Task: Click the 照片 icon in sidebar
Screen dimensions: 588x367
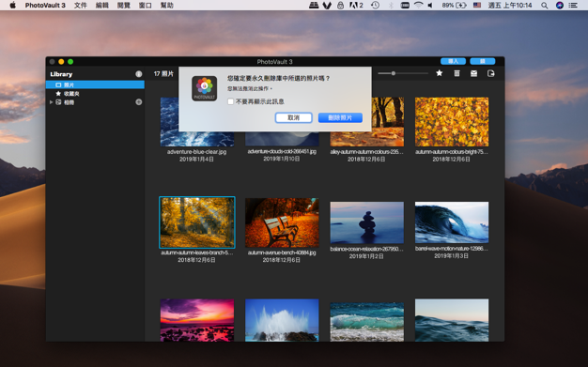Action: [x=58, y=85]
